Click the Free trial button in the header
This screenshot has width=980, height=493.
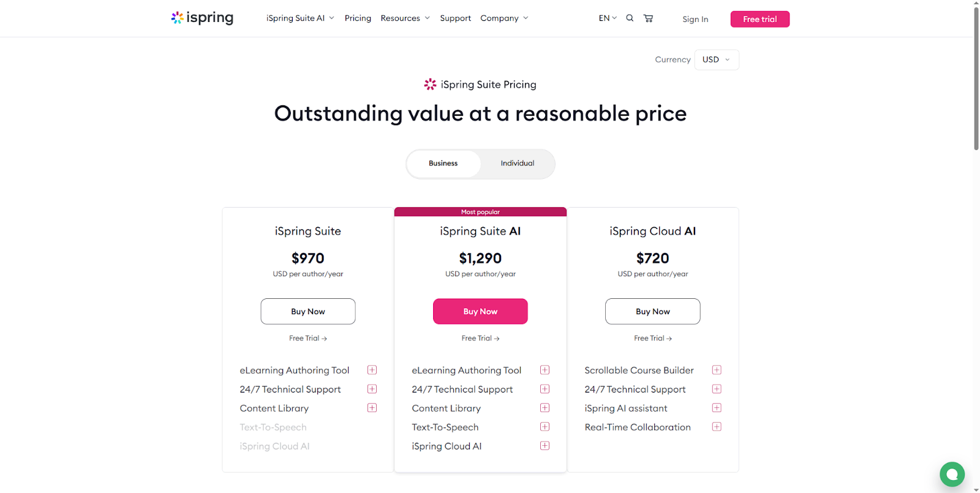[x=759, y=19]
